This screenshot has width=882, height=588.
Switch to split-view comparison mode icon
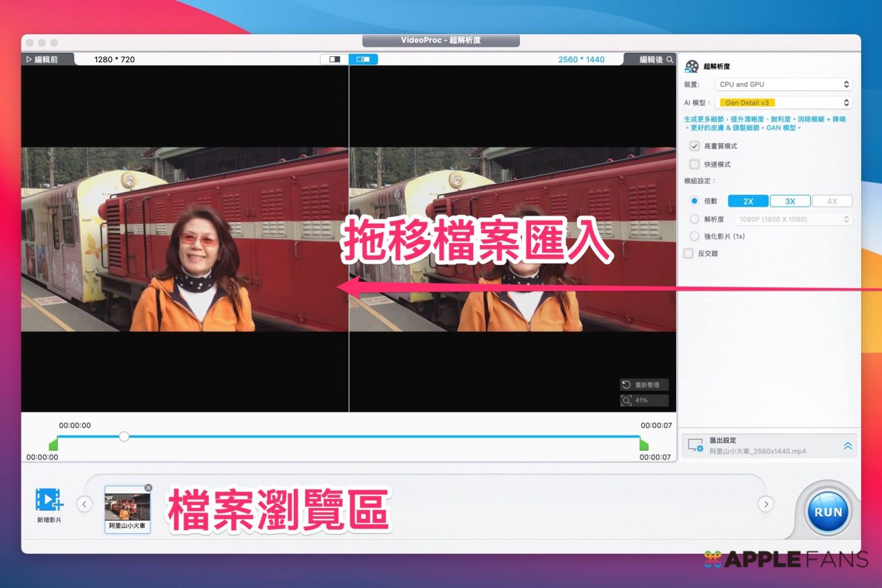(335, 59)
